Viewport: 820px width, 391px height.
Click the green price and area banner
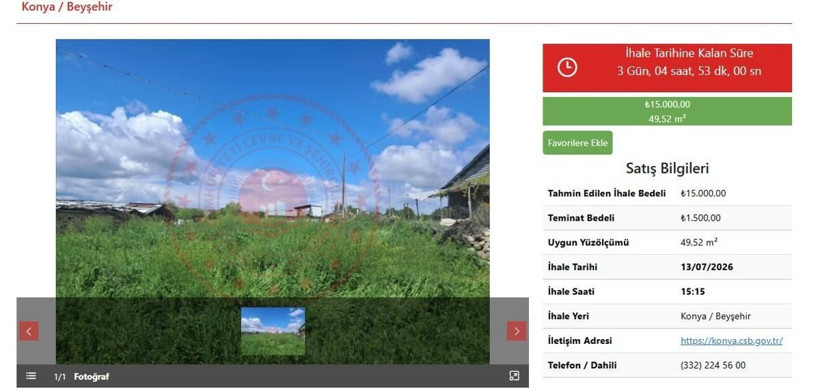[667, 111]
